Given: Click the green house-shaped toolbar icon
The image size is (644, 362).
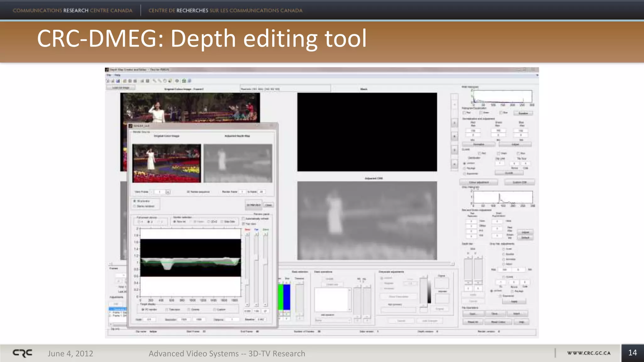Looking at the screenshot, I should pos(184,81).
